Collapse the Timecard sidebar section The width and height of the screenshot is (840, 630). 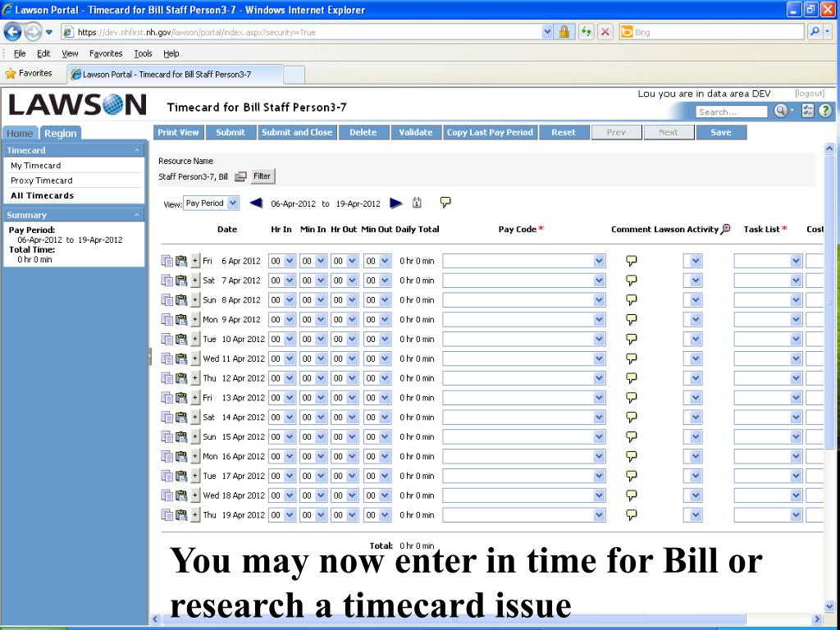pos(137,151)
